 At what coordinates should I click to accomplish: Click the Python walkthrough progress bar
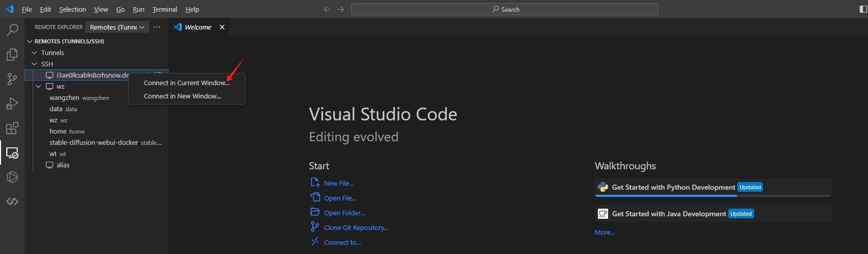713,195
